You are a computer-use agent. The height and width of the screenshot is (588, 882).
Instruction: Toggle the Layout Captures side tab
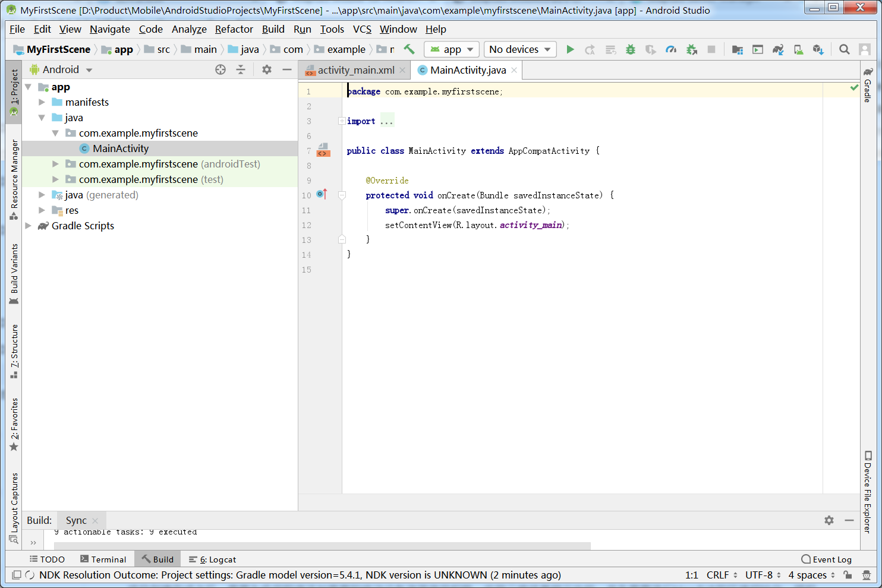coord(14,508)
